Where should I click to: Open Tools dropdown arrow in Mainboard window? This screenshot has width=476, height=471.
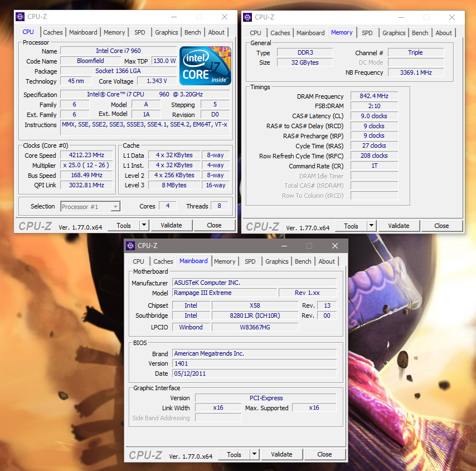point(254,454)
